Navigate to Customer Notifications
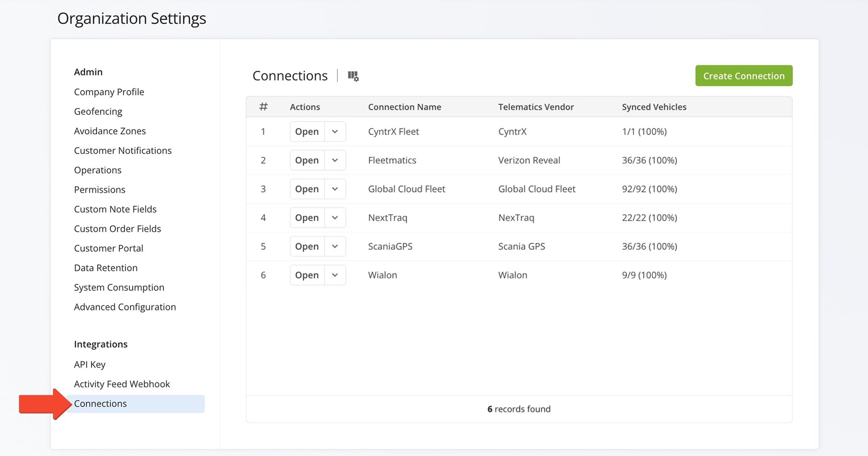The height and width of the screenshot is (456, 868). click(x=122, y=151)
